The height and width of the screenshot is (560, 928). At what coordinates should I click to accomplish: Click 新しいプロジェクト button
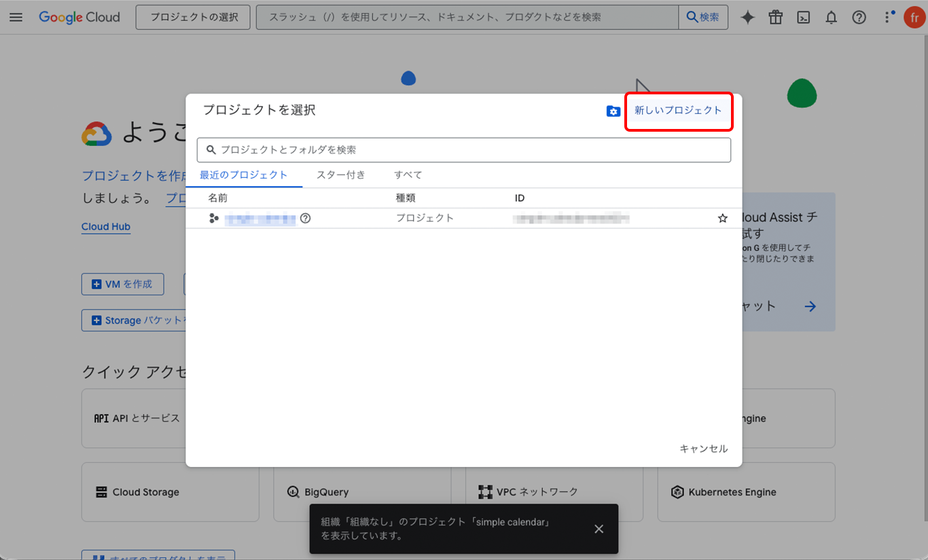[x=678, y=111]
